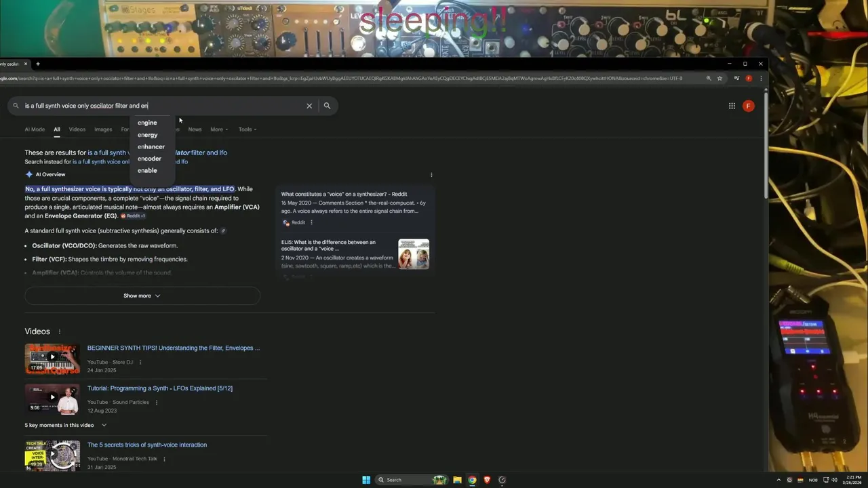Select the All results tab
Image resolution: width=868 pixels, height=488 pixels.
coord(57,129)
